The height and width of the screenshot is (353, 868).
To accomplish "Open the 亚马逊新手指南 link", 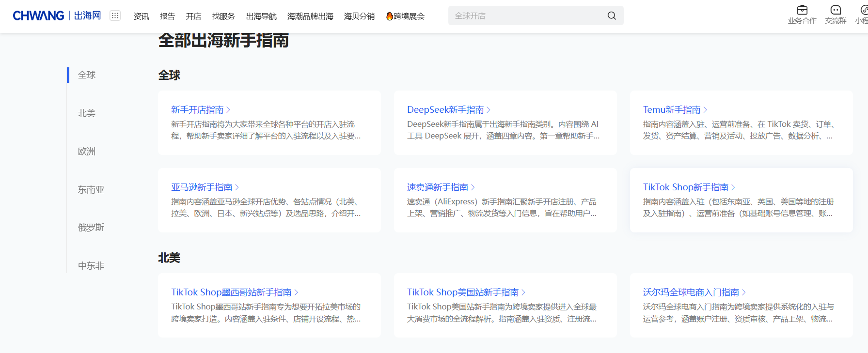I will (x=202, y=187).
